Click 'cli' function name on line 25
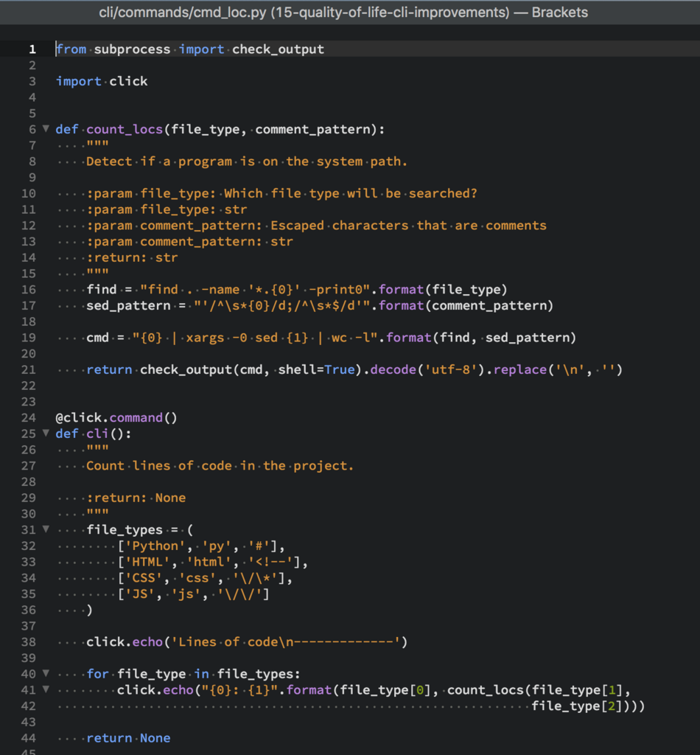700x755 pixels. [98, 434]
